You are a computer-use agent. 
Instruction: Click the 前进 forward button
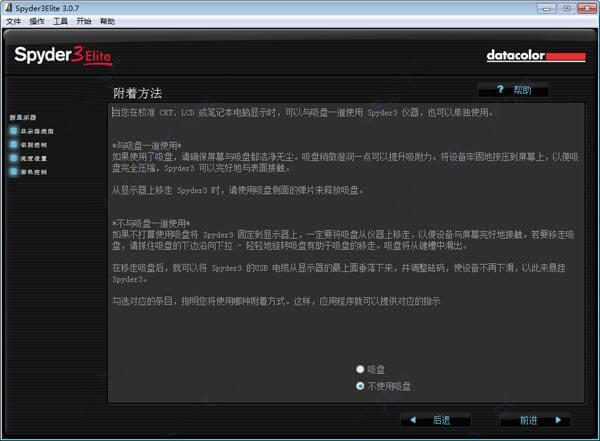point(535,421)
